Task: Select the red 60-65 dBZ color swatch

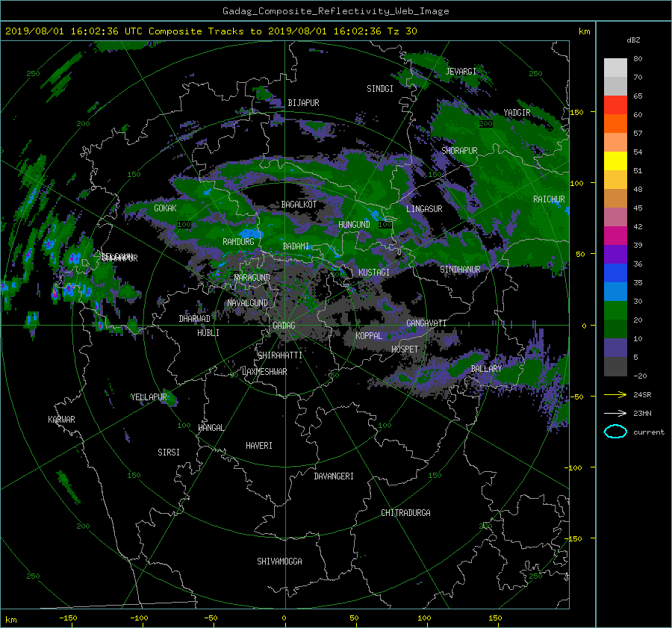Action: pos(615,105)
